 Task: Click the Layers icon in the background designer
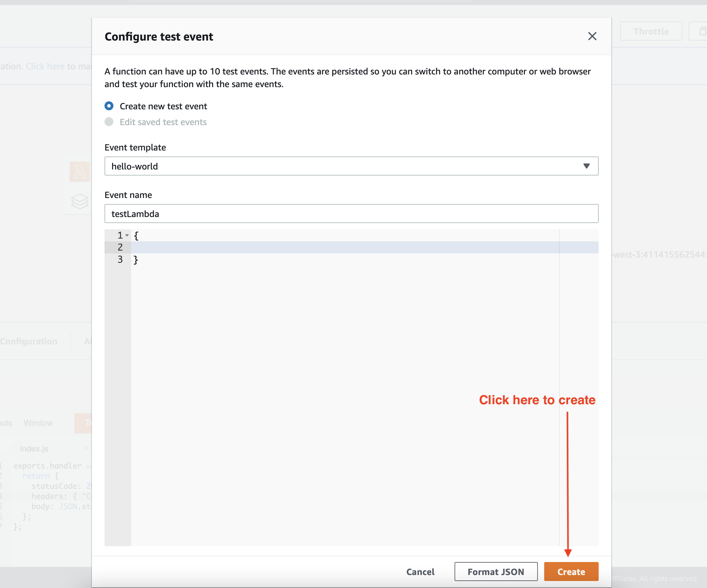point(80,201)
